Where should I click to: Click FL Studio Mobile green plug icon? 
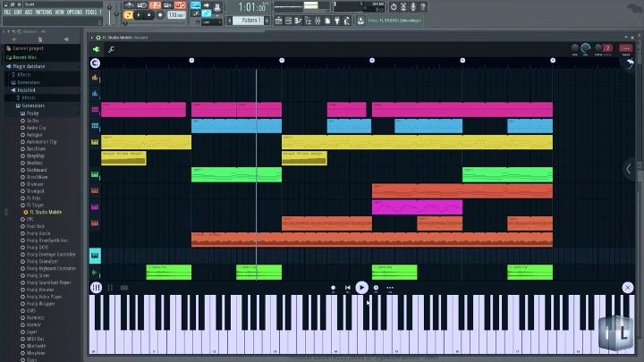point(96,50)
